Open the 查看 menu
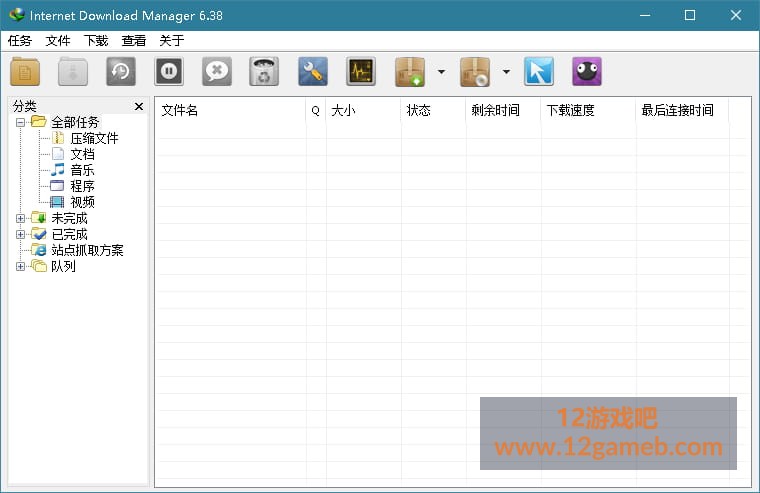760x493 pixels. tap(134, 41)
